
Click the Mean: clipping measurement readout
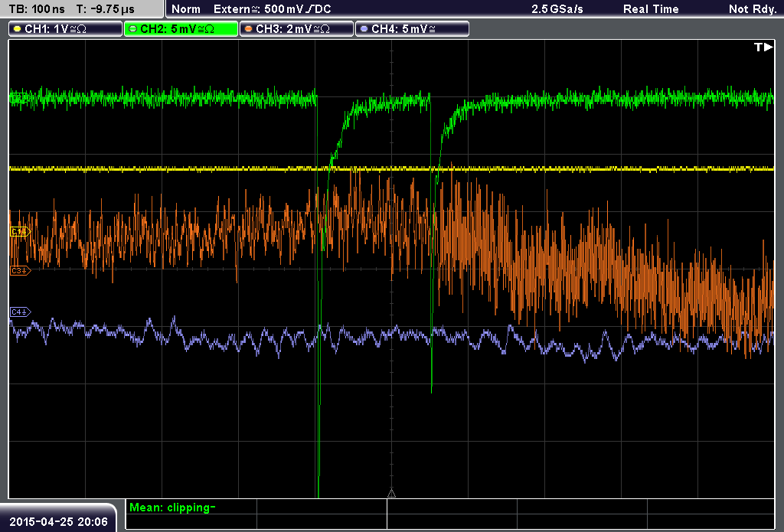pyautogui.click(x=172, y=508)
